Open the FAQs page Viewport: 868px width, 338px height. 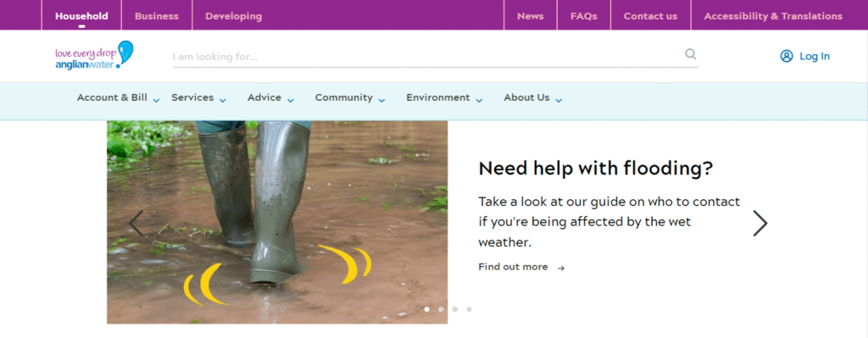tap(584, 16)
